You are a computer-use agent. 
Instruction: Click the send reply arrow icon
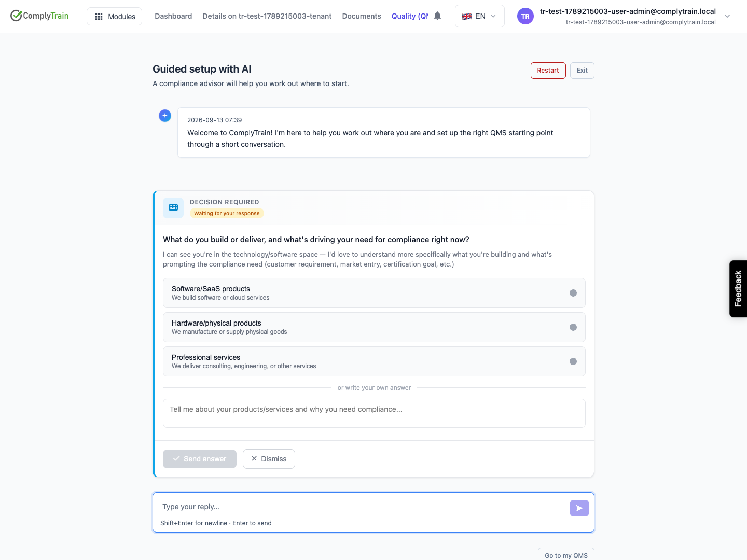pyautogui.click(x=579, y=508)
